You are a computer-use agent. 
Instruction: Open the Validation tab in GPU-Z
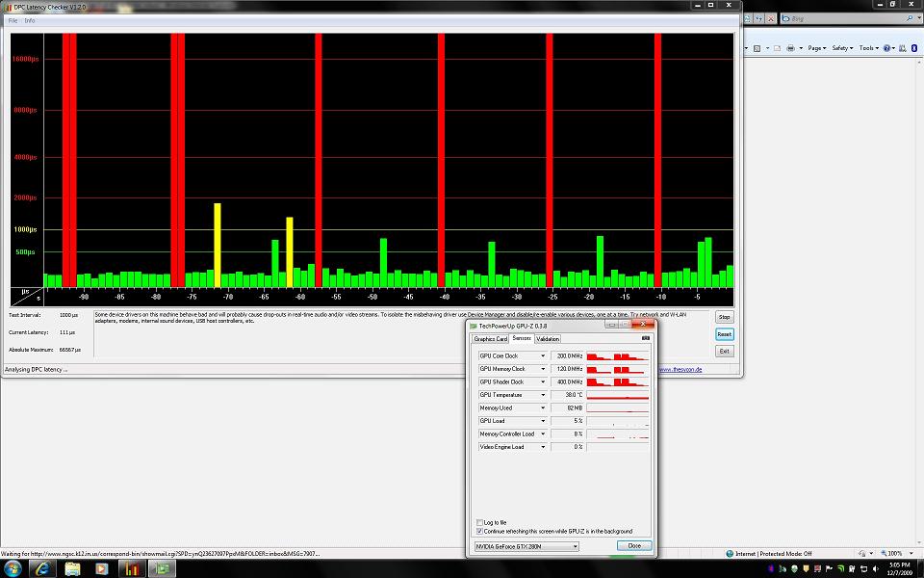point(548,339)
